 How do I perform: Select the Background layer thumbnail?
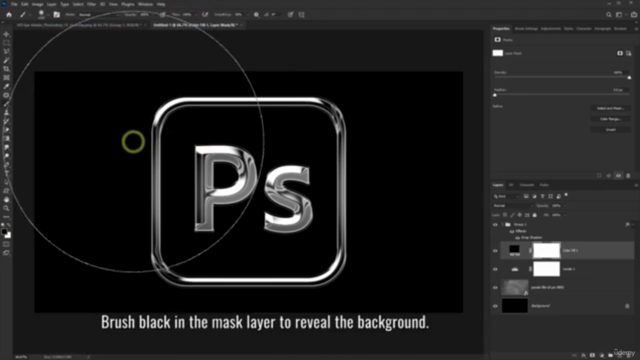tap(515, 306)
